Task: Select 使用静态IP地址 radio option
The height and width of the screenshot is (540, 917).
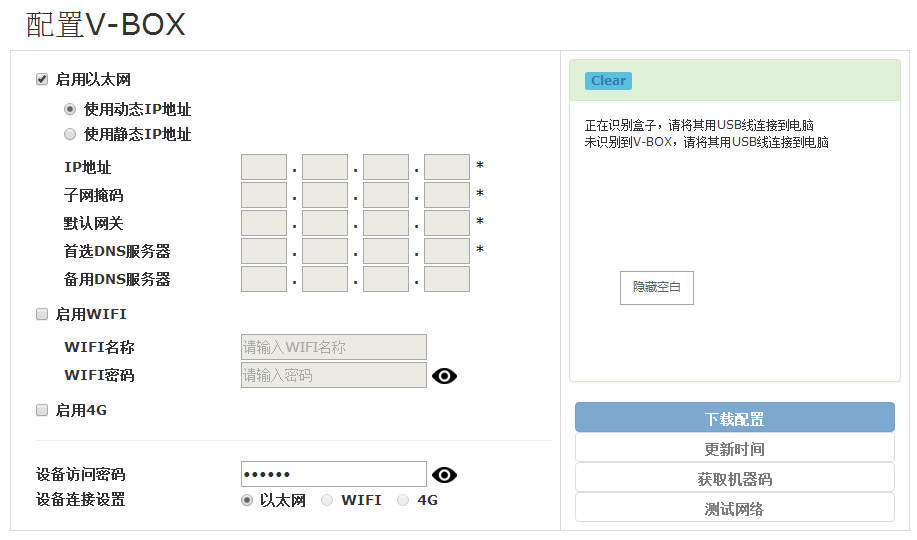Action: tap(70, 134)
